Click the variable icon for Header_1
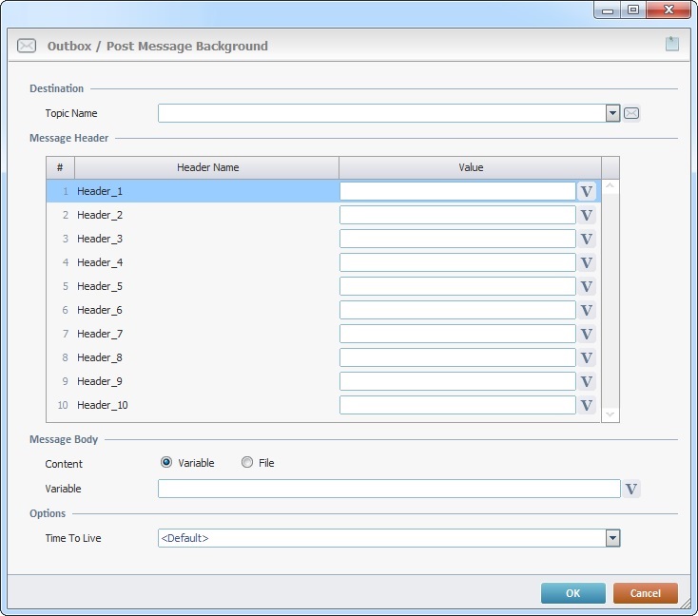The height and width of the screenshot is (616, 698). pos(587,191)
